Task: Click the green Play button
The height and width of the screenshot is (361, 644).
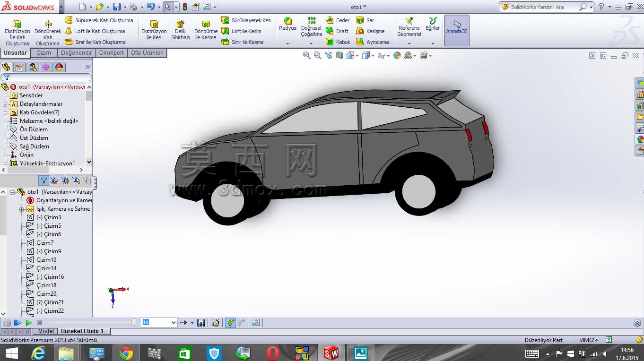Action: click(28, 323)
